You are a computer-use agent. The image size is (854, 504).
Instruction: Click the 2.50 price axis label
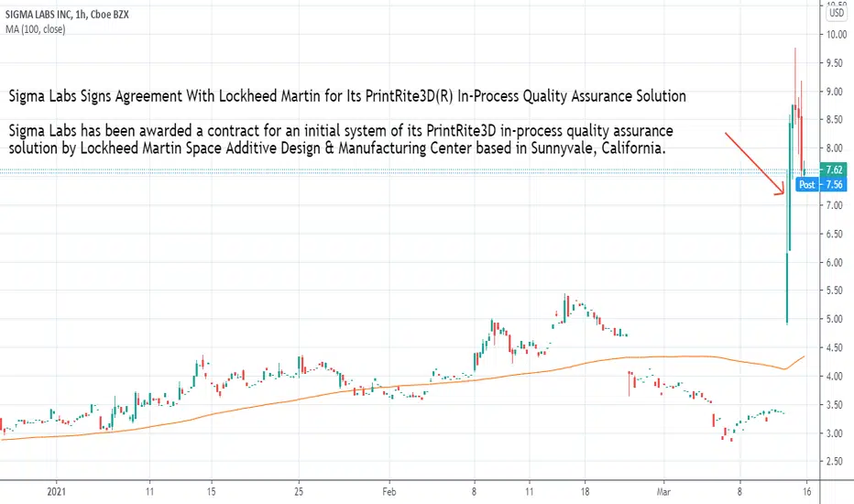(834, 462)
